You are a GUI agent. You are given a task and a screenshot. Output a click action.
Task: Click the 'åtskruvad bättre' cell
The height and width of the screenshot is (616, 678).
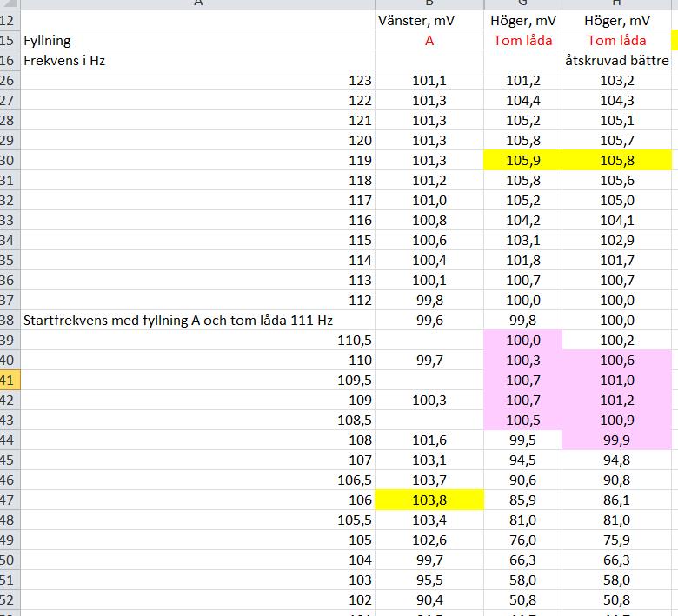(x=616, y=60)
